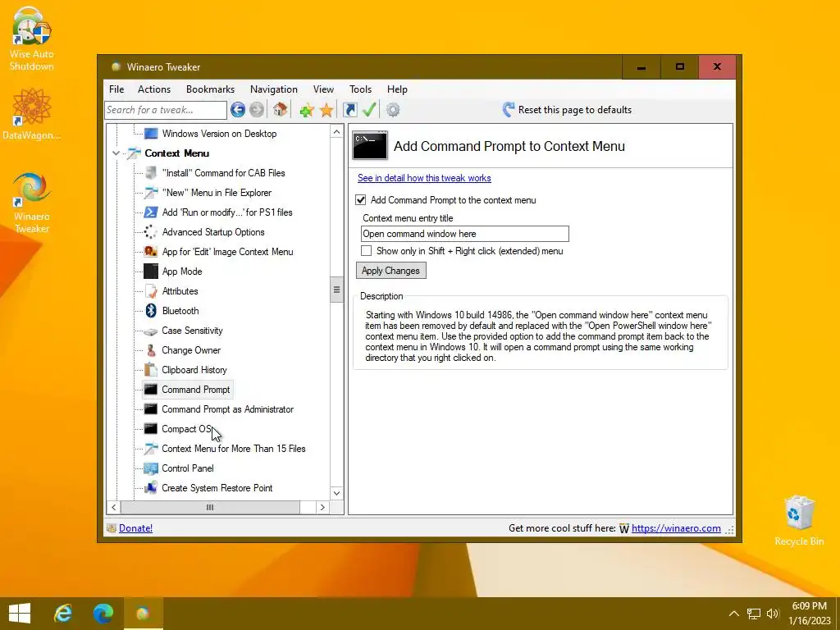
Task: Open the Tools menu
Action: (x=361, y=89)
